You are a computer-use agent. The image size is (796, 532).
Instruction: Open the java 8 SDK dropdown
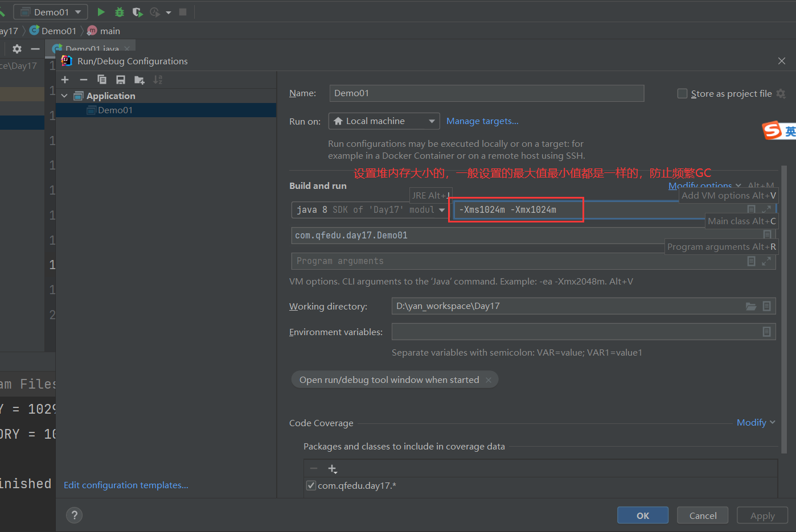tap(369, 210)
